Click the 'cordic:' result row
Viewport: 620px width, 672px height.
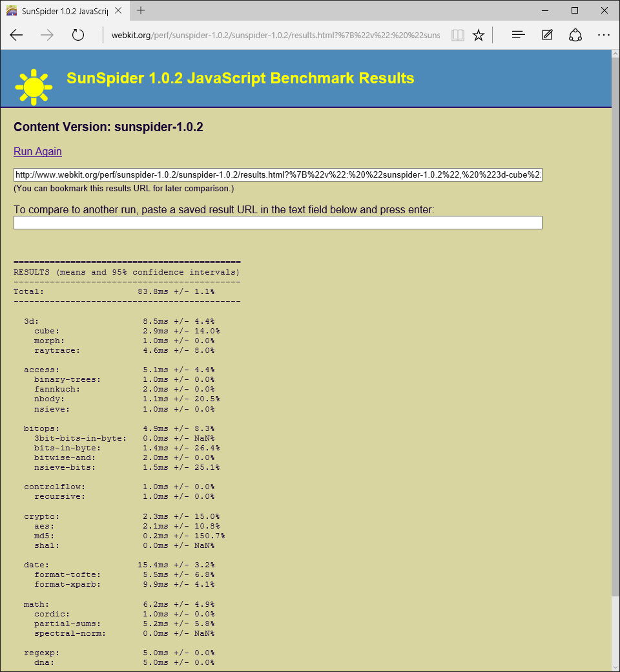click(x=124, y=614)
